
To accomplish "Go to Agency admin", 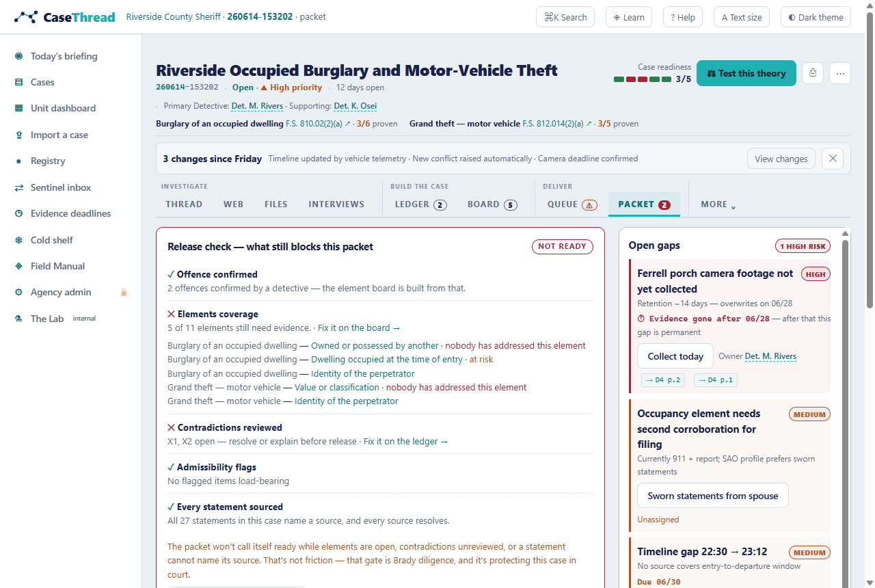I will (60, 292).
